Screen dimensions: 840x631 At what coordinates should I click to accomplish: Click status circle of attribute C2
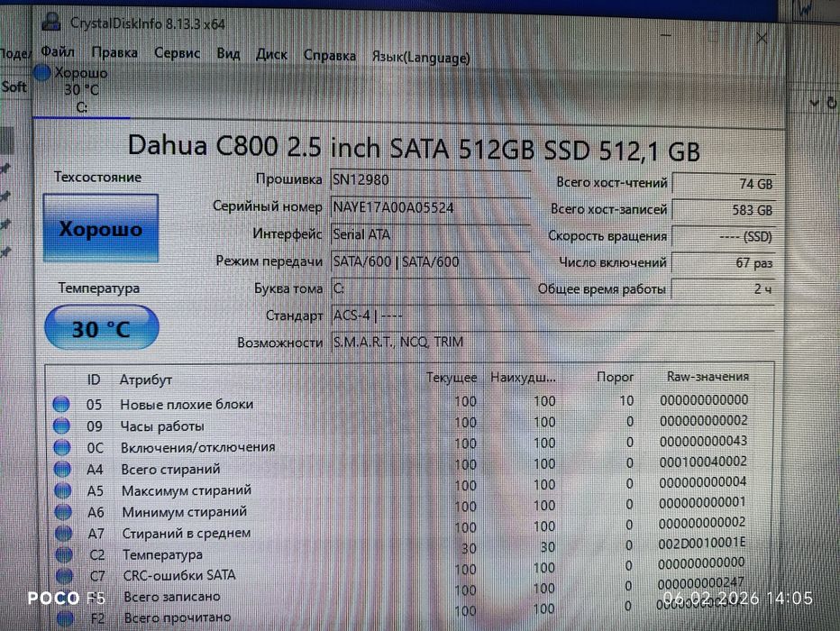[x=64, y=554]
